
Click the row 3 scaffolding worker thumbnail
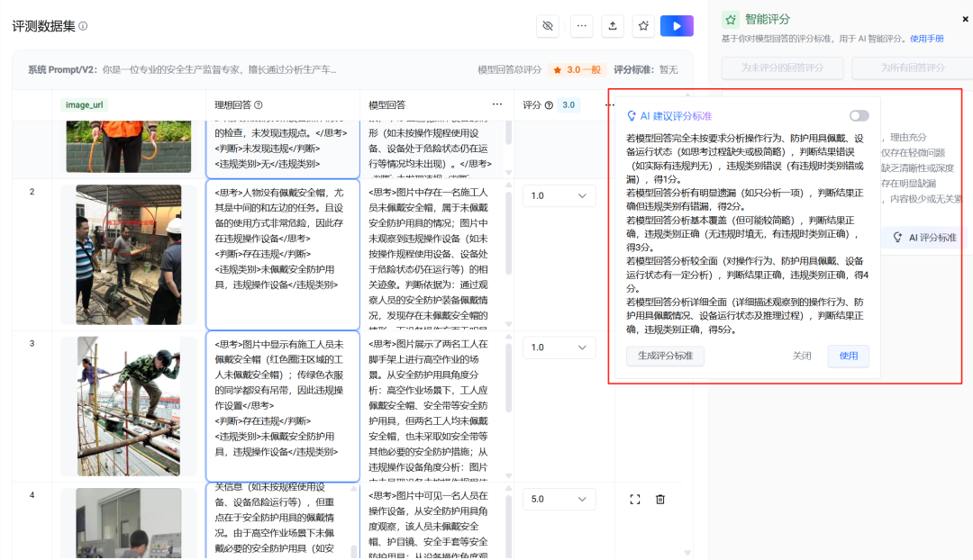[129, 406]
